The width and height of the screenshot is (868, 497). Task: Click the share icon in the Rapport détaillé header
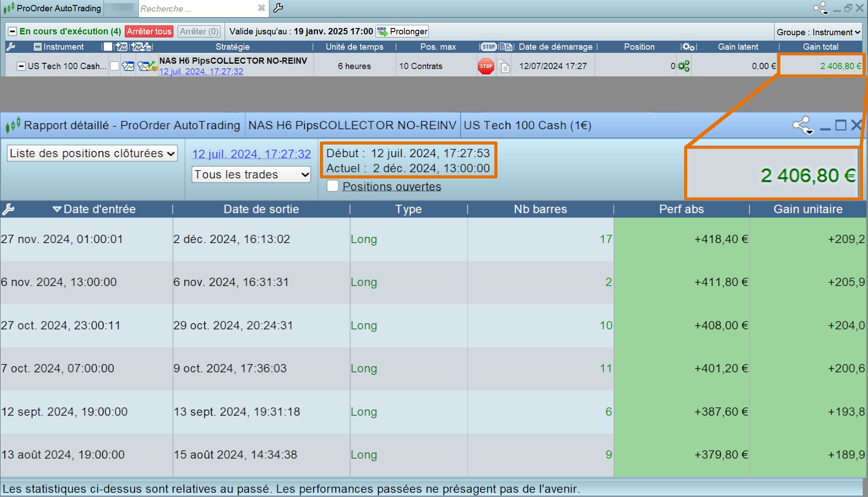[x=802, y=125]
